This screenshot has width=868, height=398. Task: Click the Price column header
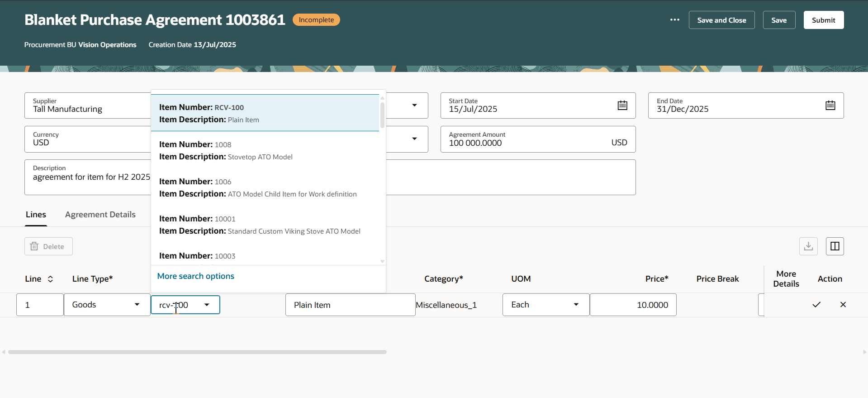click(657, 279)
